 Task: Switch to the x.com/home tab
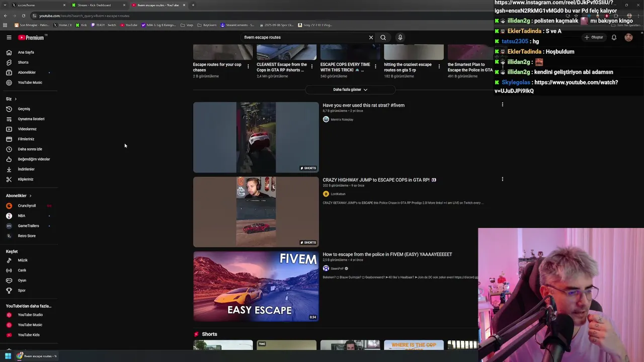coord(38,5)
